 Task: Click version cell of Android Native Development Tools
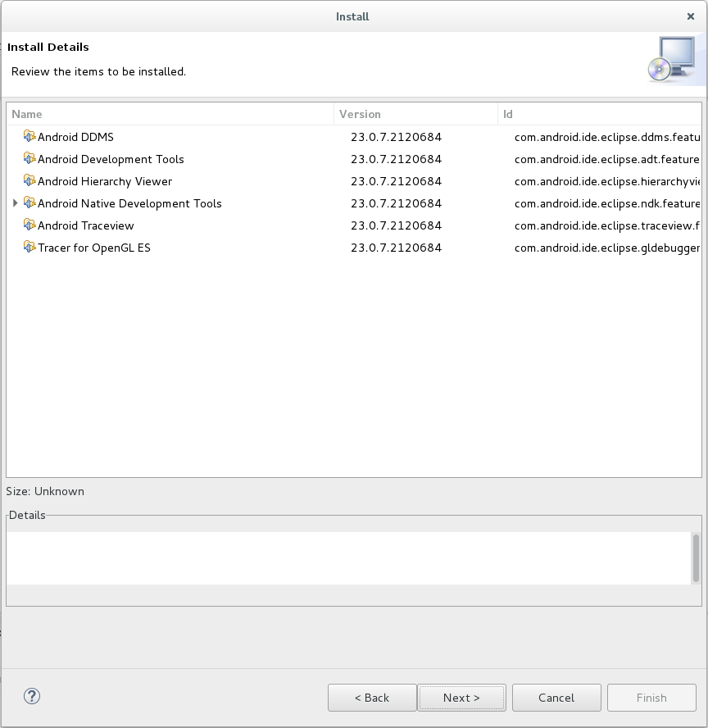pyautogui.click(x=397, y=203)
